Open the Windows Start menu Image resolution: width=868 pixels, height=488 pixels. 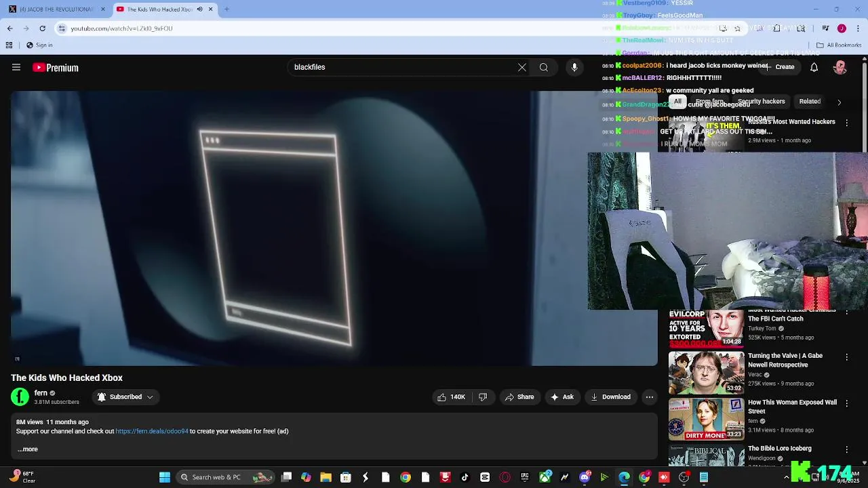pyautogui.click(x=165, y=477)
